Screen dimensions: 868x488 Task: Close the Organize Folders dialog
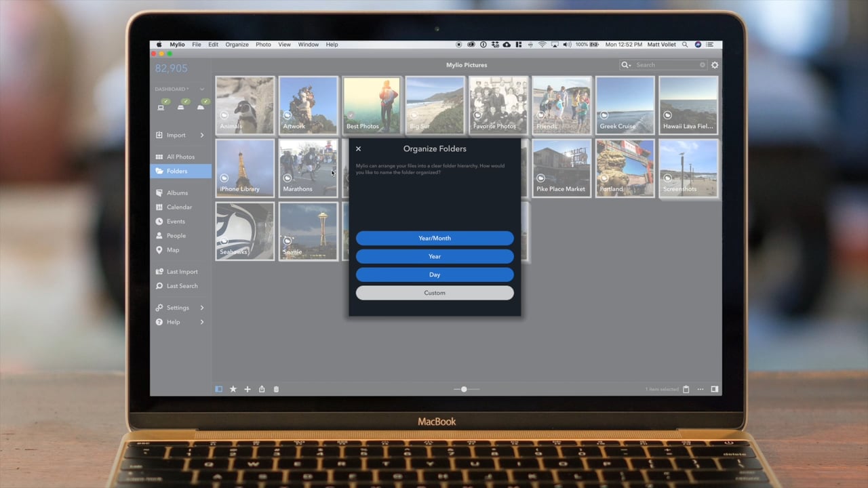[358, 149]
